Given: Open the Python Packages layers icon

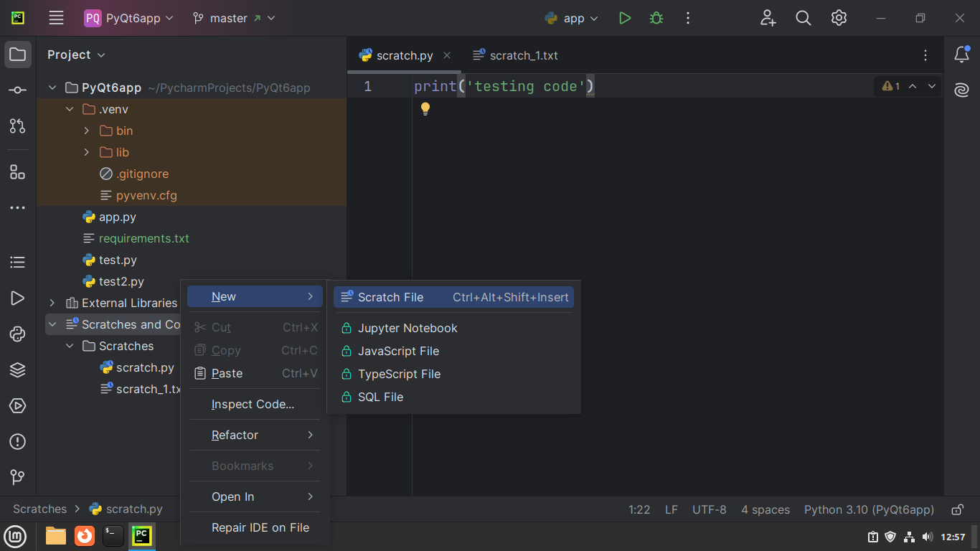Looking at the screenshot, I should (18, 370).
